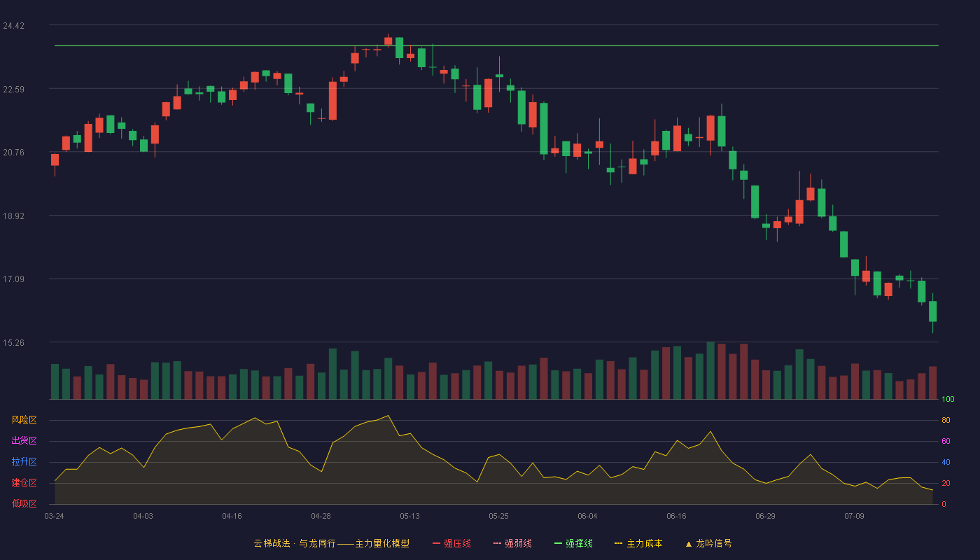
Task: Click the 04-16 date label
Action: click(x=232, y=516)
